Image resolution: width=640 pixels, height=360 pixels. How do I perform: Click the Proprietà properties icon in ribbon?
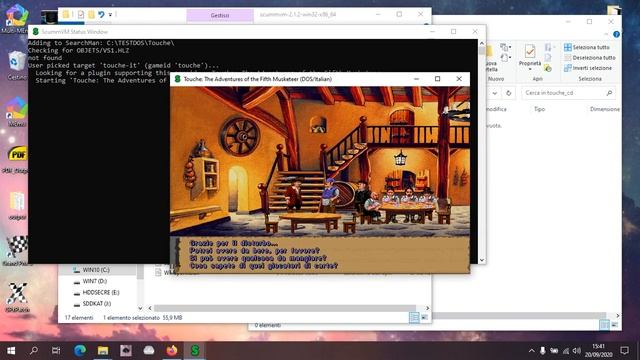tap(530, 51)
